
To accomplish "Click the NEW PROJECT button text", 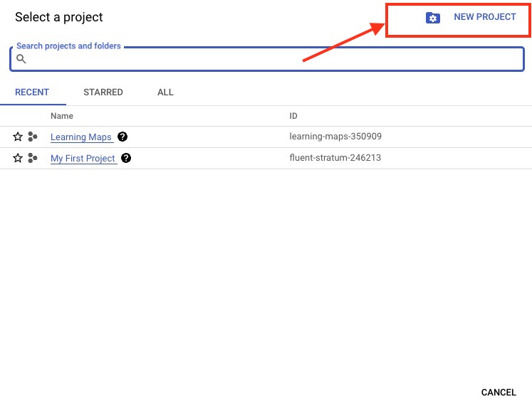I will coord(484,17).
